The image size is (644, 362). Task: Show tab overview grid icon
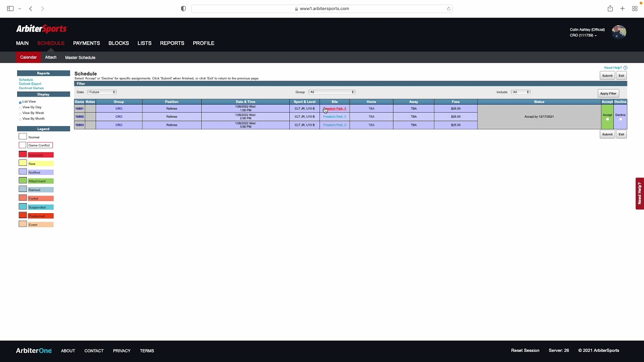tap(635, 9)
